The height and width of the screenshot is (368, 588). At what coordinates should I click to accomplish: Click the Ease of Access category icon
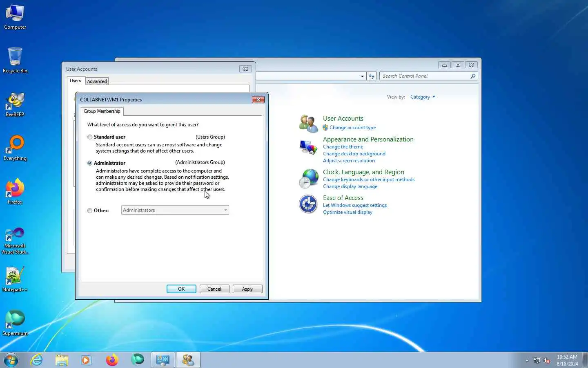coord(308,204)
